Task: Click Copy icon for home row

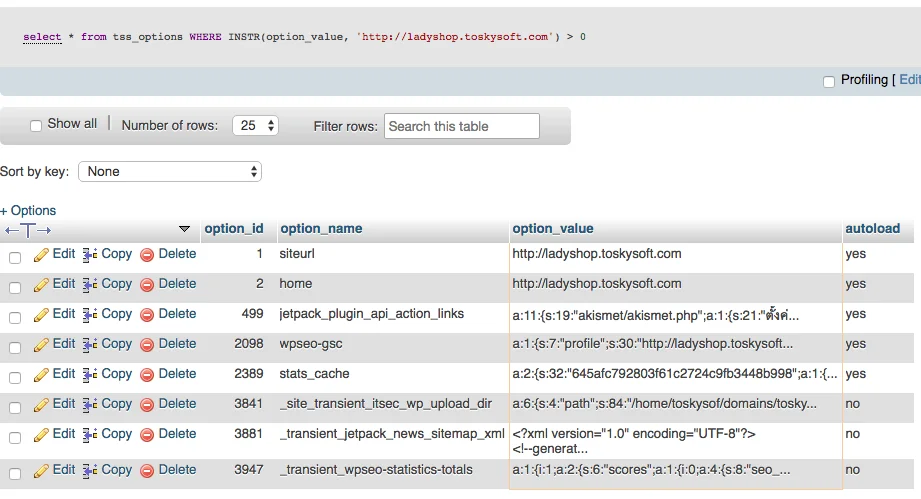Action: (89, 285)
